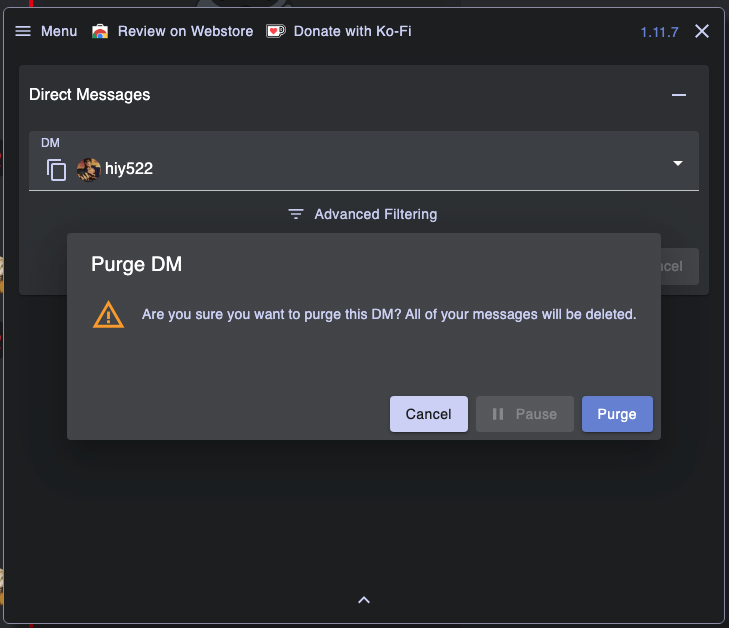This screenshot has width=729, height=628.
Task: Click the purge confirmation message text
Action: pos(389,314)
